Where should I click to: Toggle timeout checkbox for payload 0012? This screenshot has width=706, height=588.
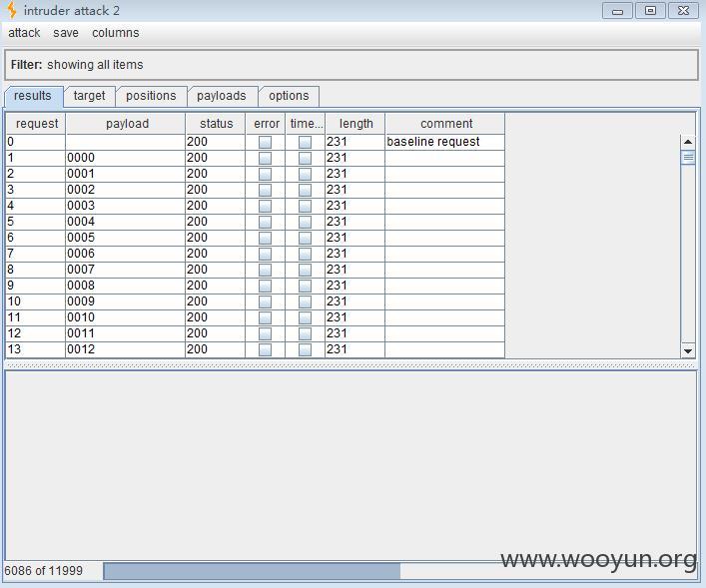point(305,349)
